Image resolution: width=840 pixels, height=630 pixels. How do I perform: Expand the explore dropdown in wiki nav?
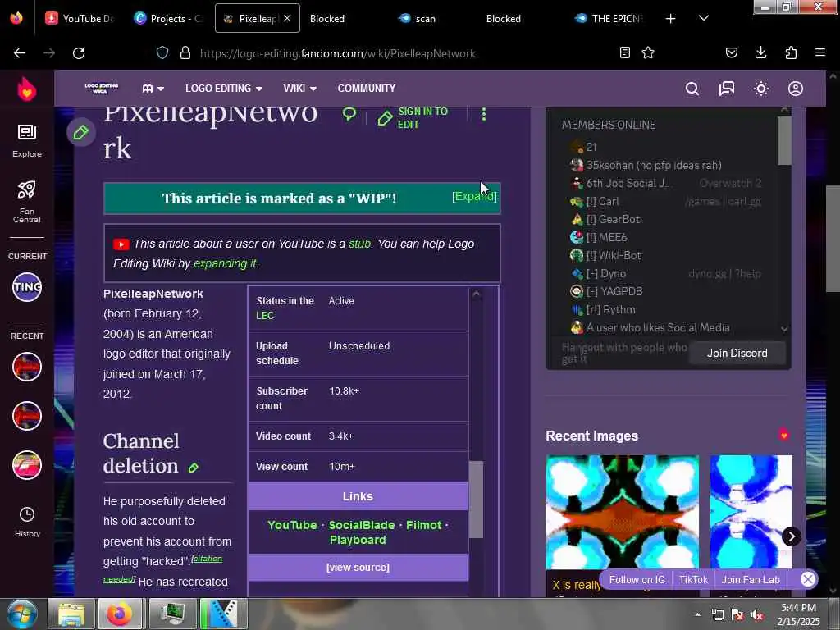click(153, 89)
